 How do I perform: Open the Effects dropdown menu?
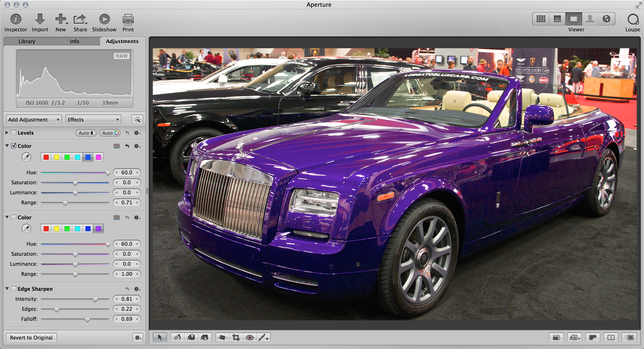coord(93,120)
